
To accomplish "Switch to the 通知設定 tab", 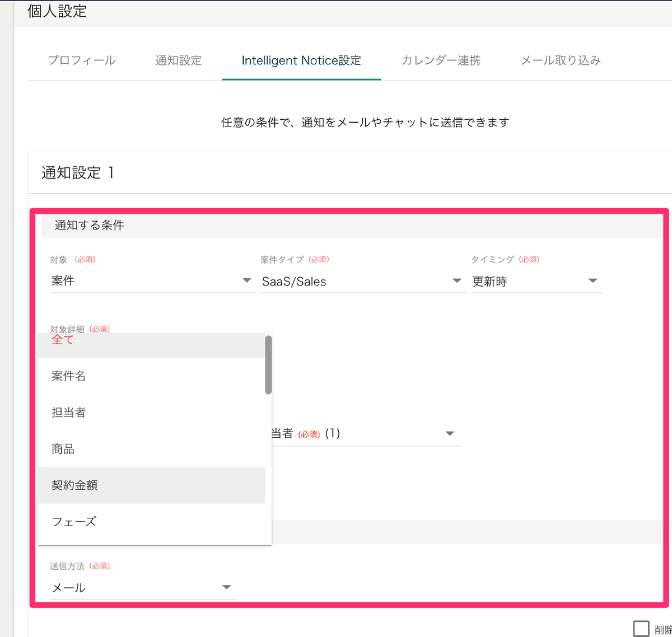I will click(179, 60).
